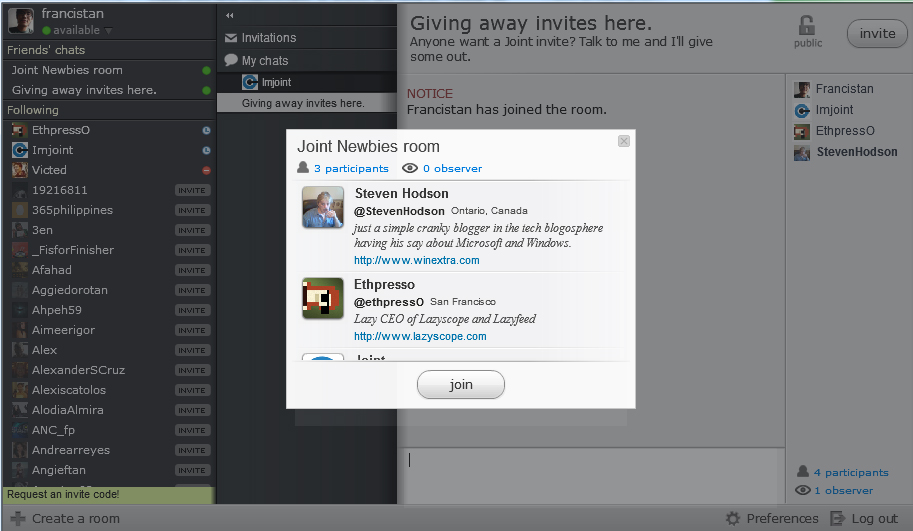Click Steven Hodson's profile photo
The image size is (913, 531).
323,207
